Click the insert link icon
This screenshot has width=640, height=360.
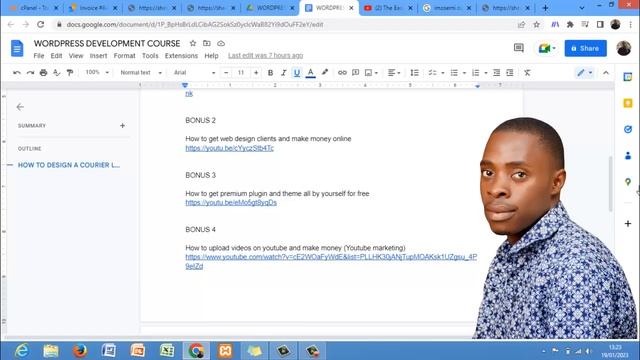[342, 73]
